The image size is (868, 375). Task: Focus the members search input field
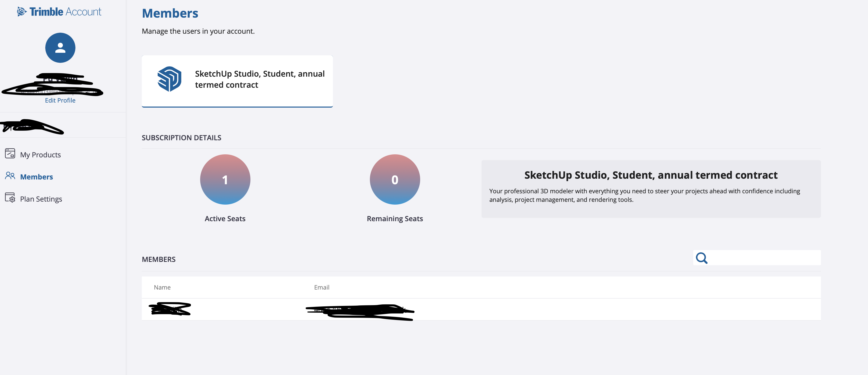point(757,258)
